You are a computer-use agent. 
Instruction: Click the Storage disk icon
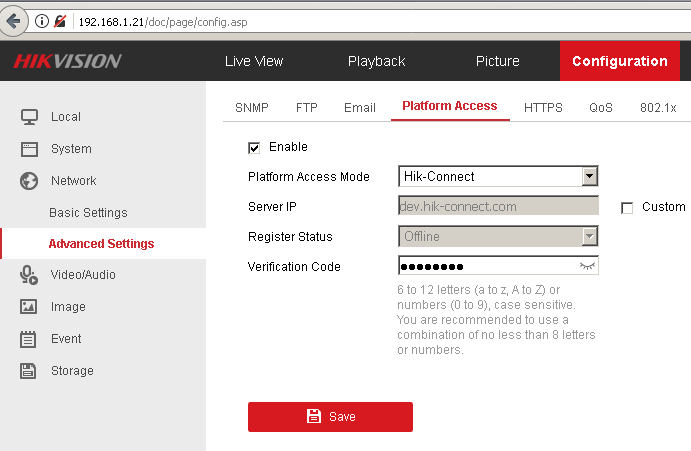[29, 371]
